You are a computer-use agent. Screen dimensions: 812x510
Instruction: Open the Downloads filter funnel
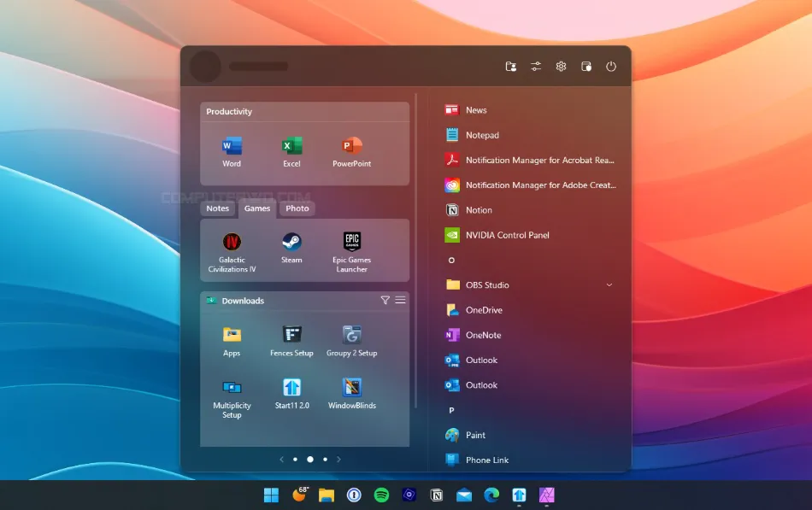pos(385,301)
